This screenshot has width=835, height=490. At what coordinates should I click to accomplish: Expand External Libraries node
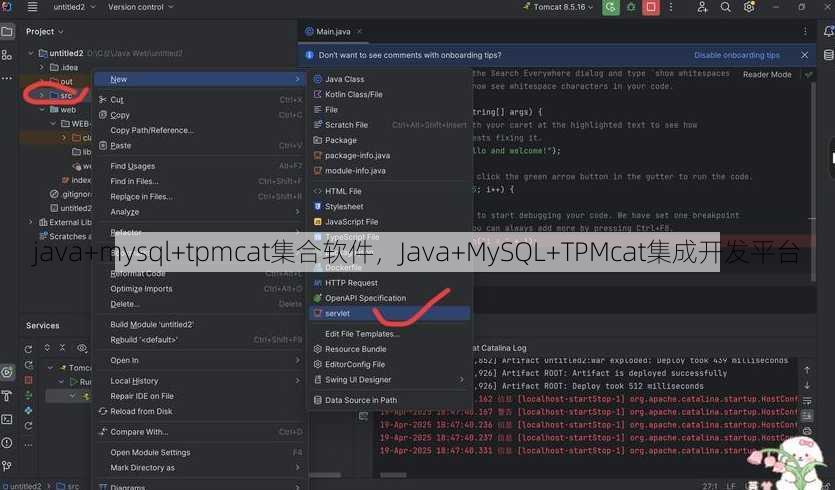31,222
